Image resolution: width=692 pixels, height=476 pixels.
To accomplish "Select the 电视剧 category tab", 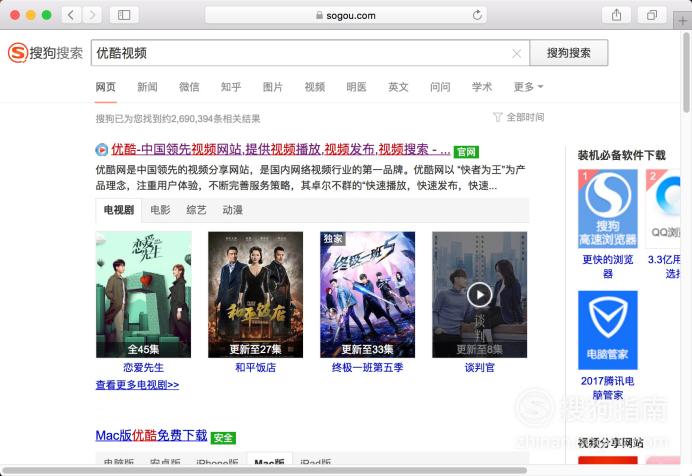I will (119, 210).
